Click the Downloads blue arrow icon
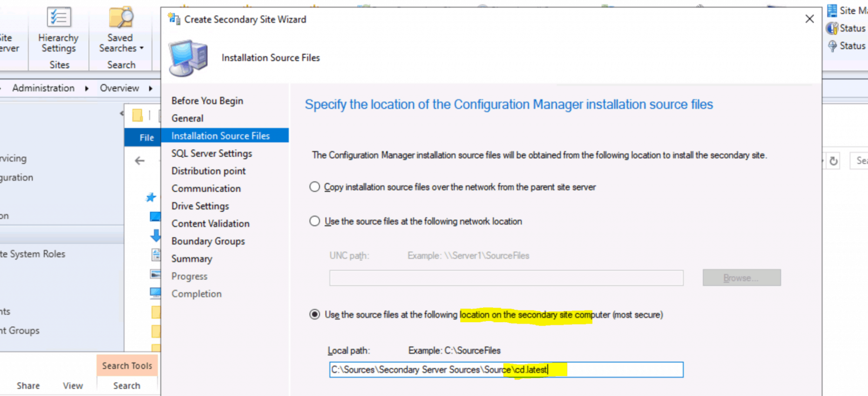The width and height of the screenshot is (868, 396). point(156,236)
